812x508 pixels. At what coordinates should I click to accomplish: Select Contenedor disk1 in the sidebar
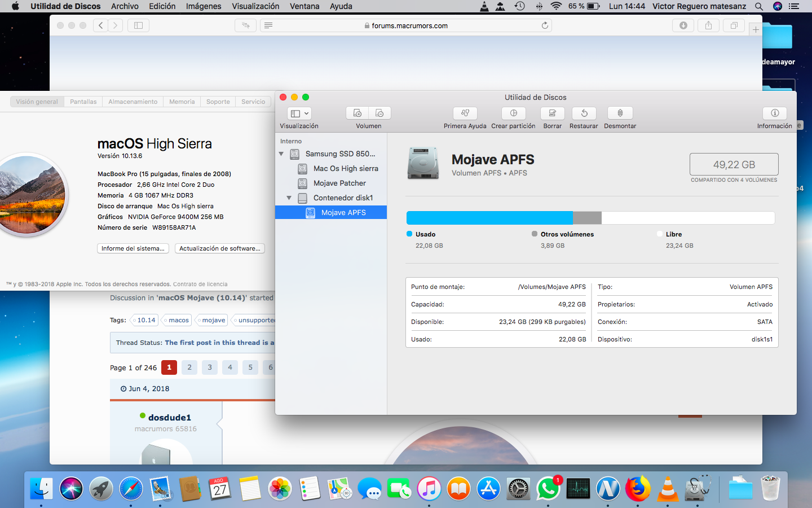tap(331, 198)
